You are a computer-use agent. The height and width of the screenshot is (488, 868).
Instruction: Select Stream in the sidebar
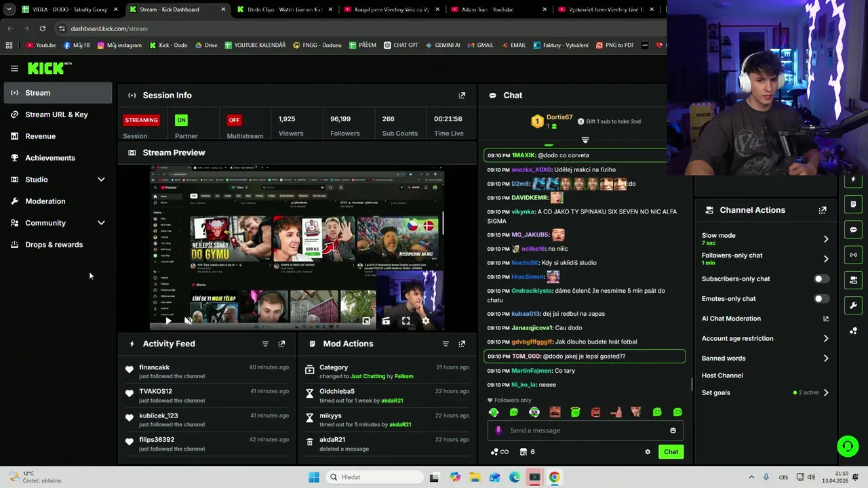pos(58,93)
